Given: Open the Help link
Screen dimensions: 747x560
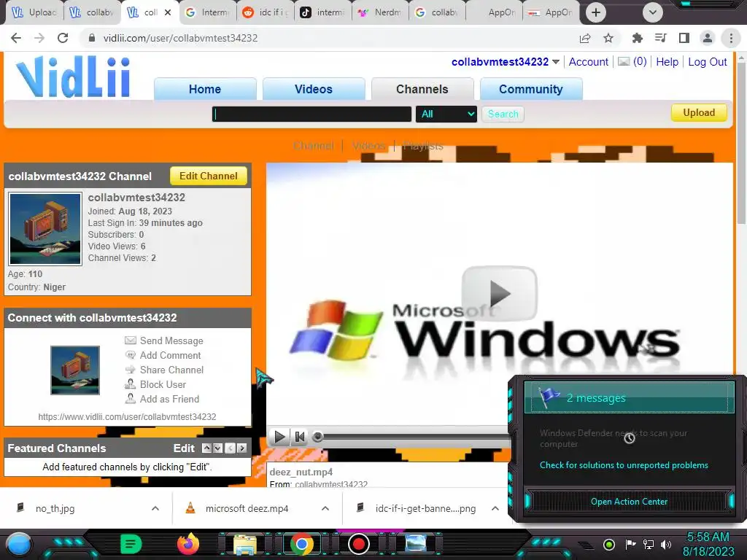Looking at the screenshot, I should (x=667, y=62).
